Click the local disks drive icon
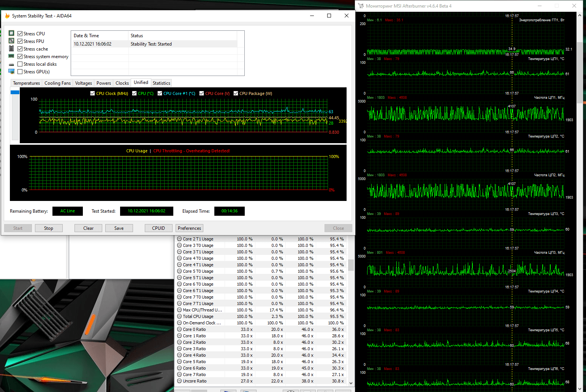Screen dimensions: 586x392 click(x=11, y=64)
